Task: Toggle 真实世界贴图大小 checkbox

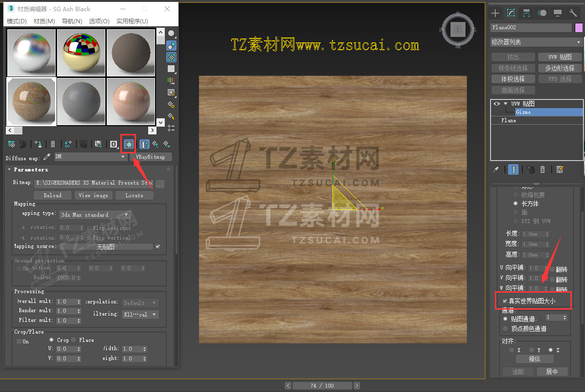Action: tap(505, 301)
